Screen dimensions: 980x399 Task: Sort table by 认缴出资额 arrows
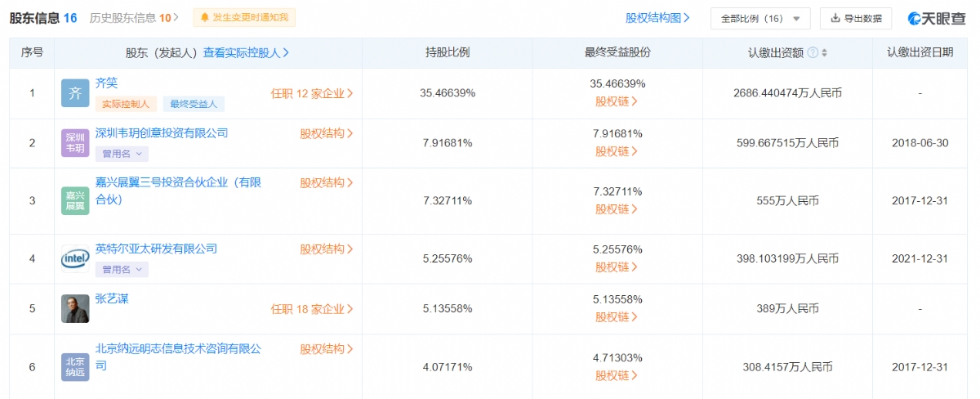pyautogui.click(x=824, y=53)
